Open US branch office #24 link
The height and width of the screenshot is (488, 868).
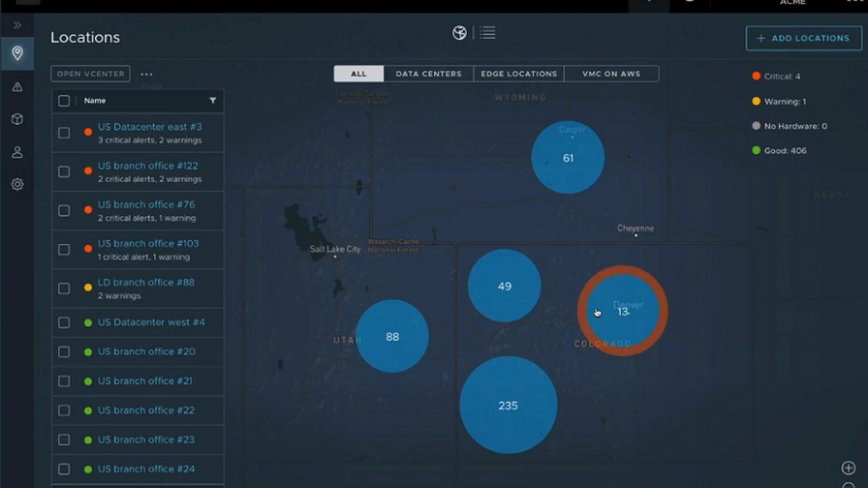pyautogui.click(x=146, y=468)
